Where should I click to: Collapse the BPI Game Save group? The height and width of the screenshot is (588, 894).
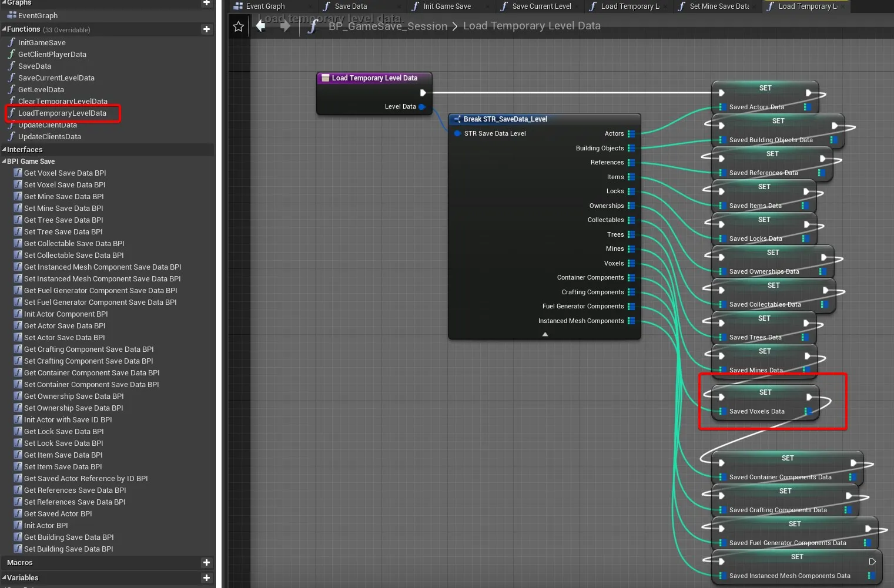click(4, 162)
